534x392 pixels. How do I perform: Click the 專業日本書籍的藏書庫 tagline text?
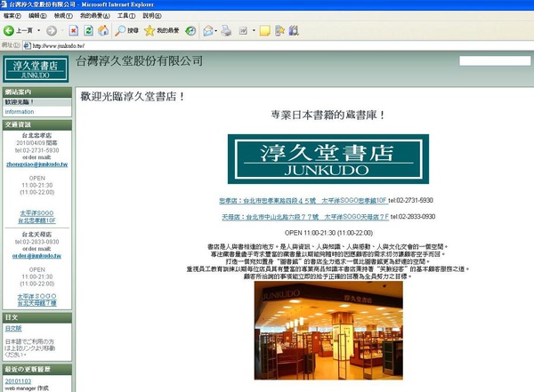pos(328,115)
